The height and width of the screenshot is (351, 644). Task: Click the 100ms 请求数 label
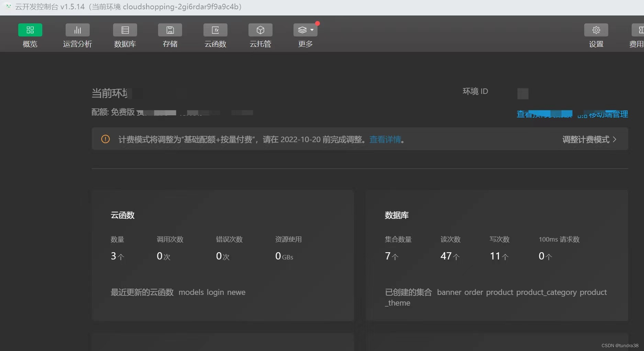[x=559, y=239]
